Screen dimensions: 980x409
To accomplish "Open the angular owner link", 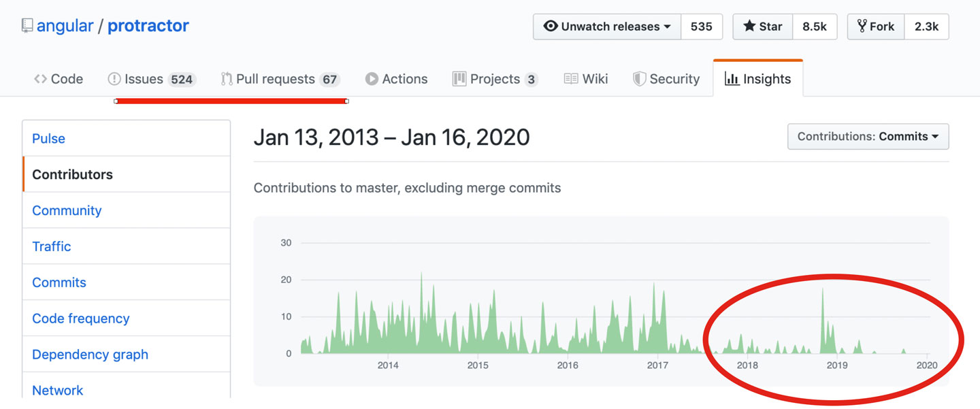I will tap(65, 27).
